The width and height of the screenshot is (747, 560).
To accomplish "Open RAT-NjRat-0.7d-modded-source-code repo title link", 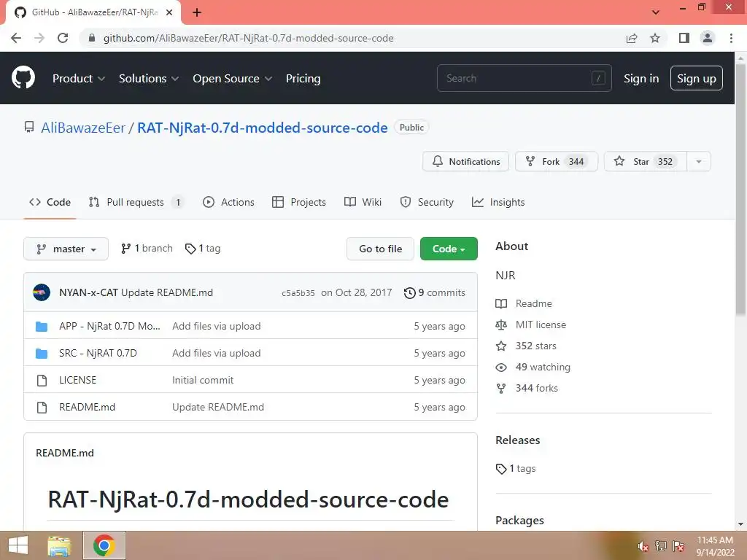I will (x=263, y=128).
